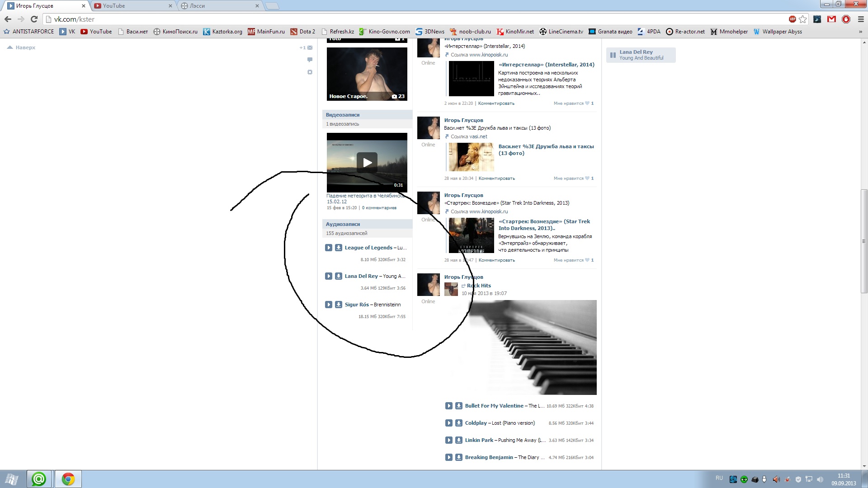Open the Interstellar kinopoisk link title
The height and width of the screenshot is (488, 868).
[x=546, y=65]
